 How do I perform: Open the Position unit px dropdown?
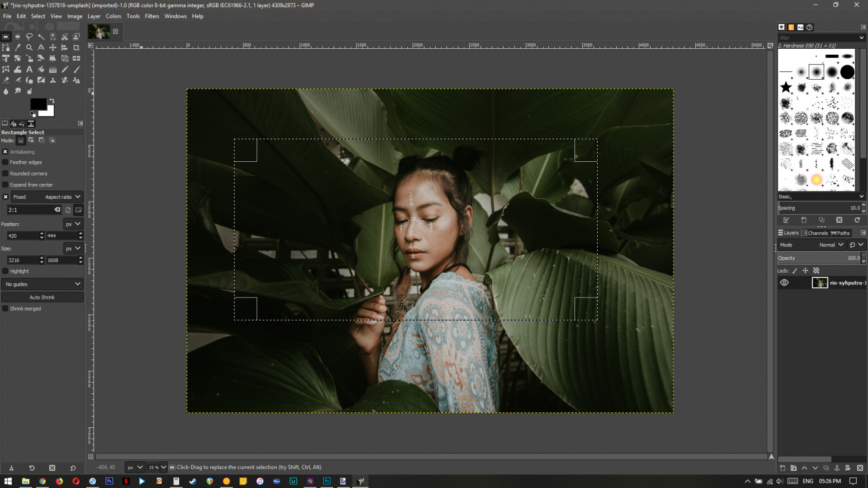click(x=73, y=224)
